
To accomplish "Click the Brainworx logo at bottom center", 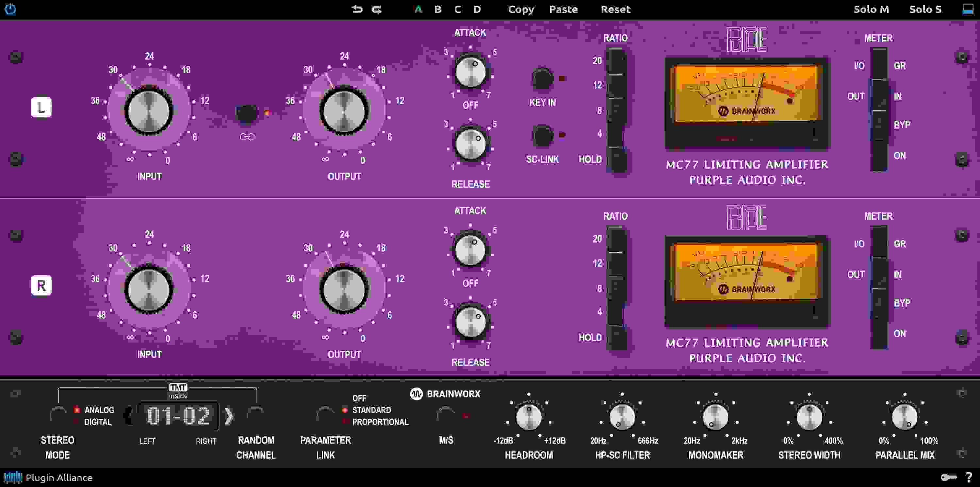I will pos(447,394).
